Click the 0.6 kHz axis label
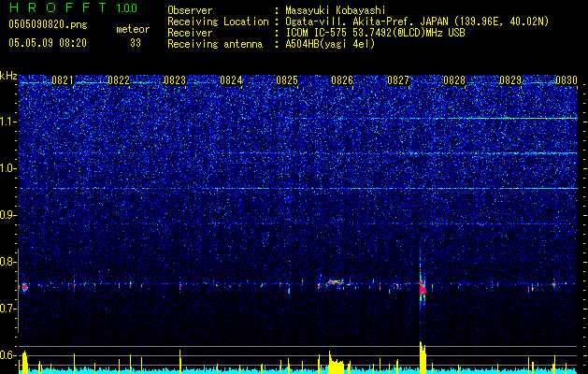The width and height of the screenshot is (588, 374). 8,355
